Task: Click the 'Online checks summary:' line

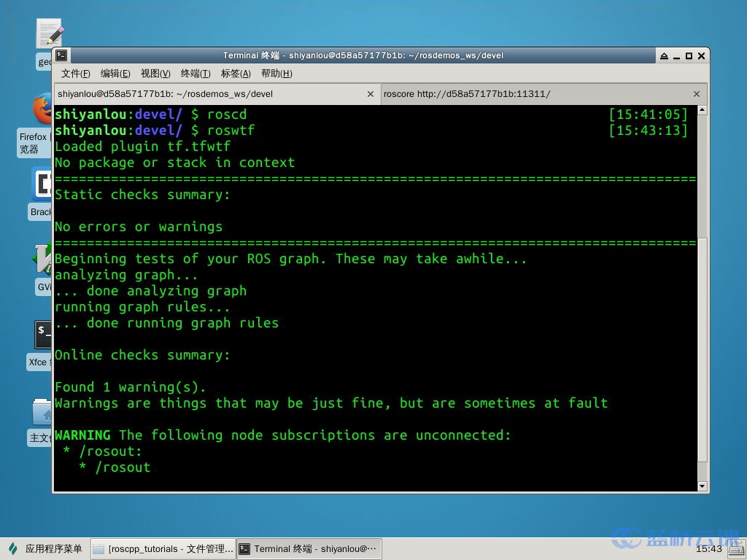Action: click(142, 355)
